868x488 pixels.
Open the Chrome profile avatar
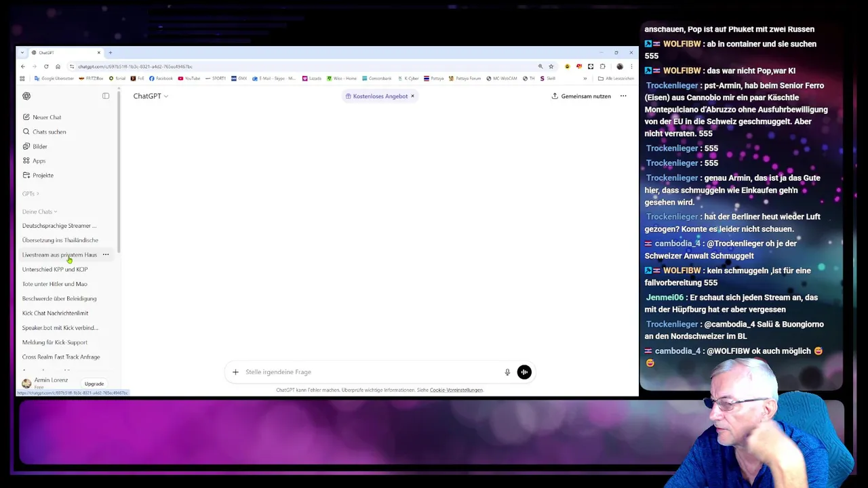[x=620, y=66]
